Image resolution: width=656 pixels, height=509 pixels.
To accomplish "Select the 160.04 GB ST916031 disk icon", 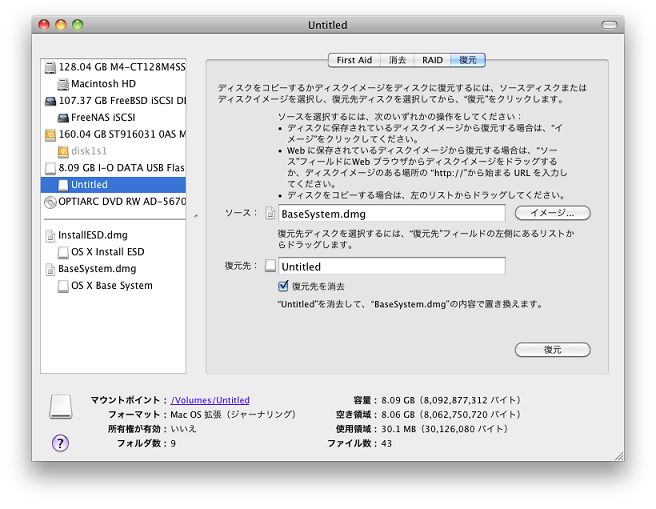I will (50, 135).
